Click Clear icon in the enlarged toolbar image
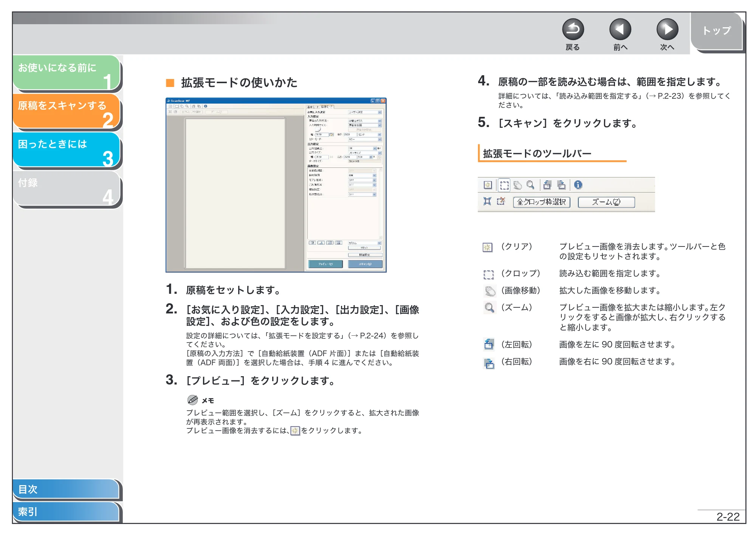The image size is (756, 535). (488, 185)
